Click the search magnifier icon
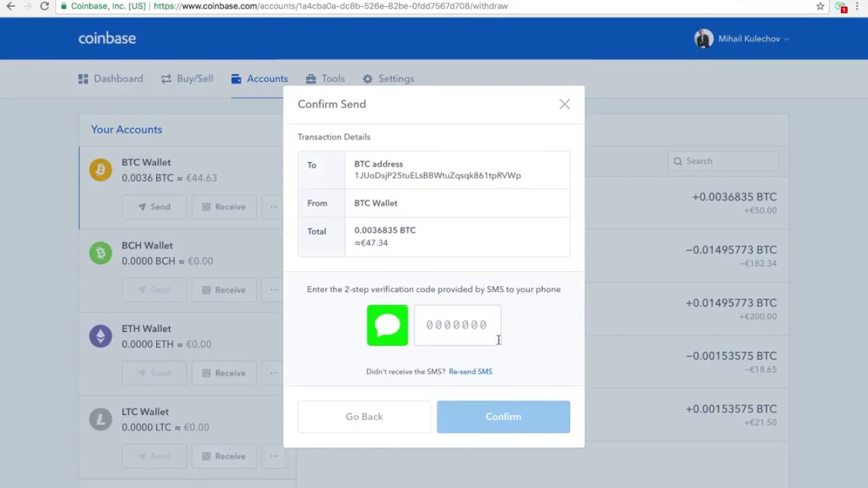The image size is (868, 488). pyautogui.click(x=677, y=161)
